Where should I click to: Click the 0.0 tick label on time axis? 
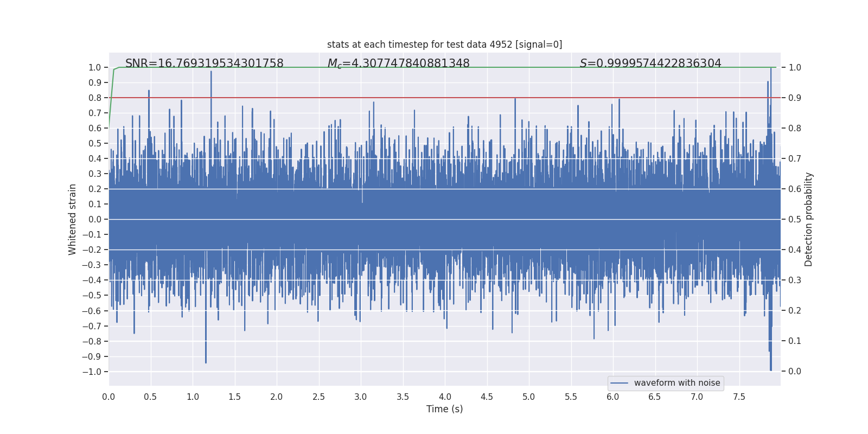[108, 397]
